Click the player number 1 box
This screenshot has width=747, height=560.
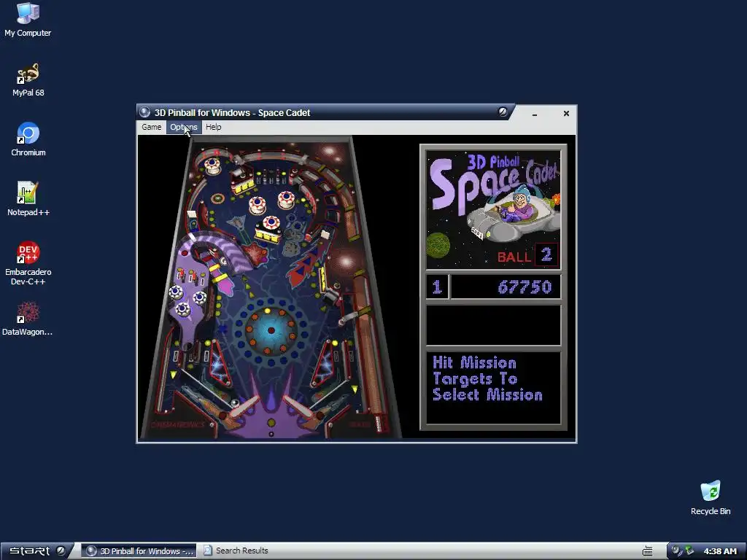tap(437, 287)
